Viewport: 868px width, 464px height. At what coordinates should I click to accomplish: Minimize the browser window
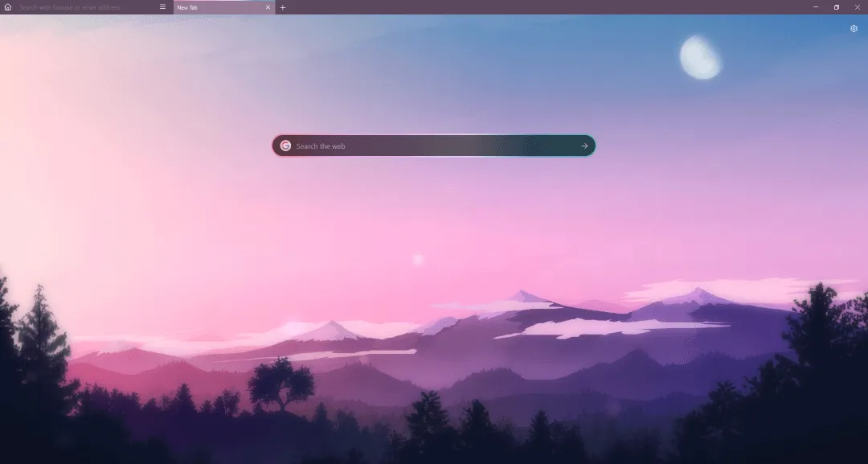pyautogui.click(x=817, y=6)
